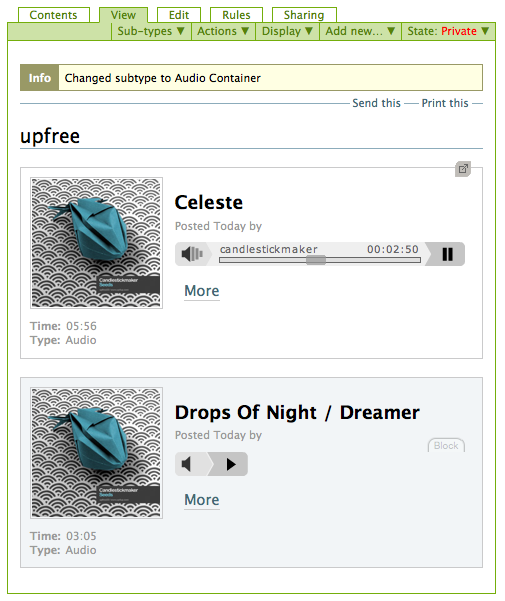Viewport: 505px width, 601px height.
Task: Mute the Celeste player volume icon
Action: point(192,254)
